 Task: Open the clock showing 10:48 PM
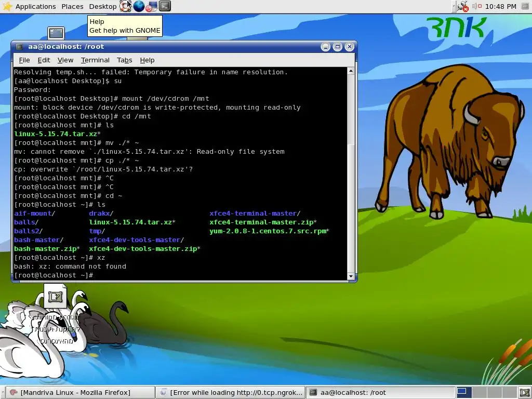pyautogui.click(x=501, y=6)
